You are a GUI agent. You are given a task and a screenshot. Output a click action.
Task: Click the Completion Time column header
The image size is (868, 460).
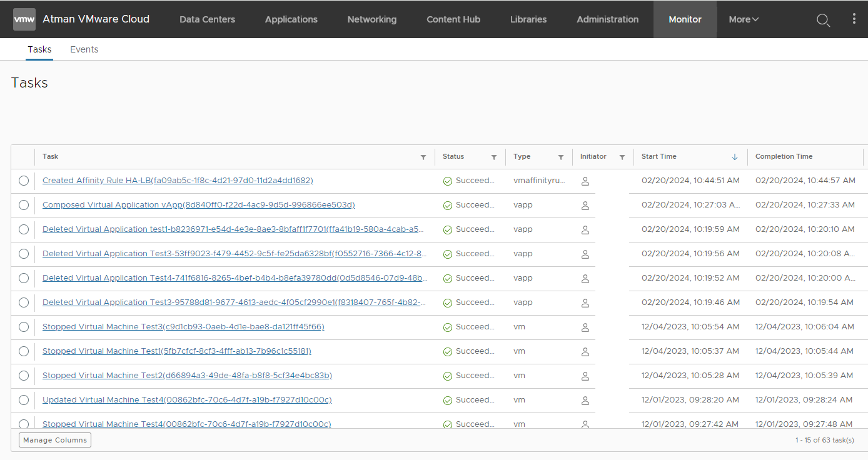coord(784,156)
